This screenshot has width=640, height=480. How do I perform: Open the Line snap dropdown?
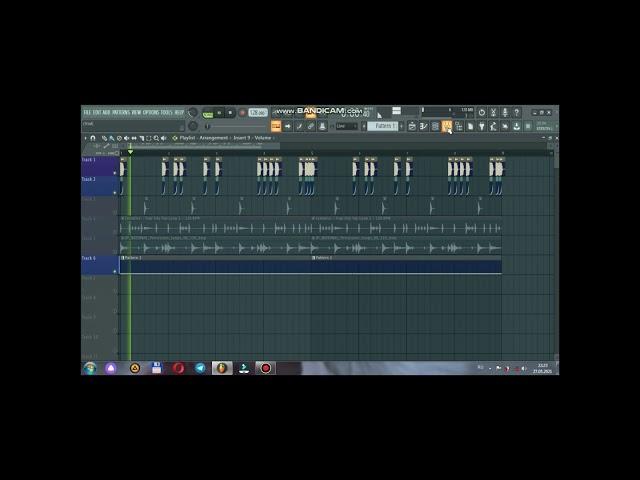pos(347,126)
